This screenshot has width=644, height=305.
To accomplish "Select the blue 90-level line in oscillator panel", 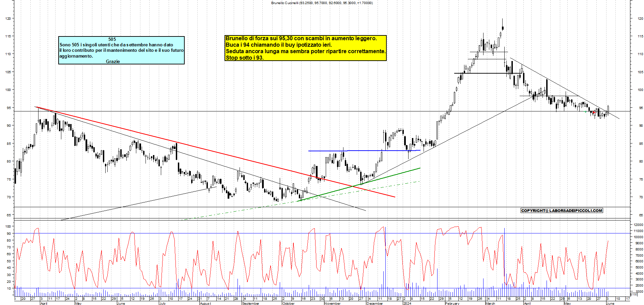I will click(322, 233).
